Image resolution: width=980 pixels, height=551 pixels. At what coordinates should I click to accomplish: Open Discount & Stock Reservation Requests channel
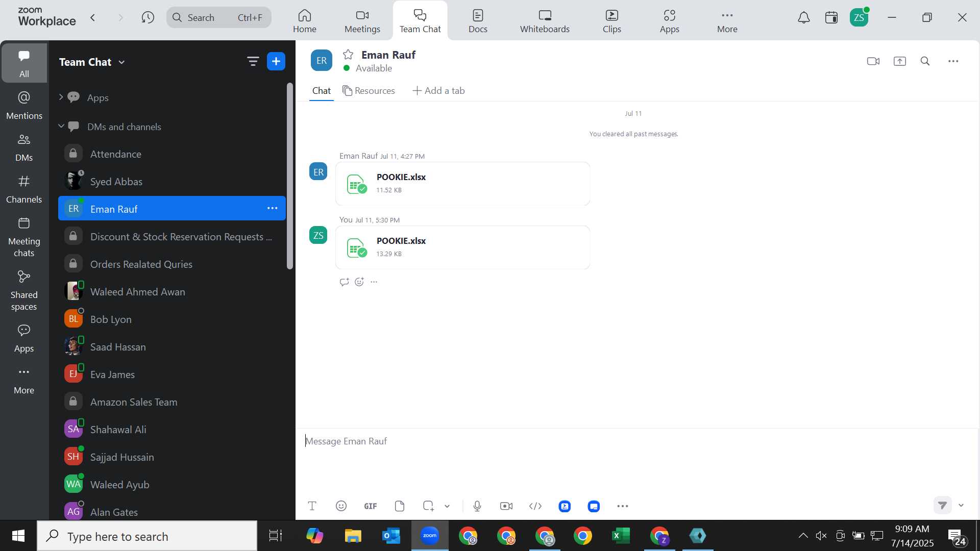[x=172, y=236]
